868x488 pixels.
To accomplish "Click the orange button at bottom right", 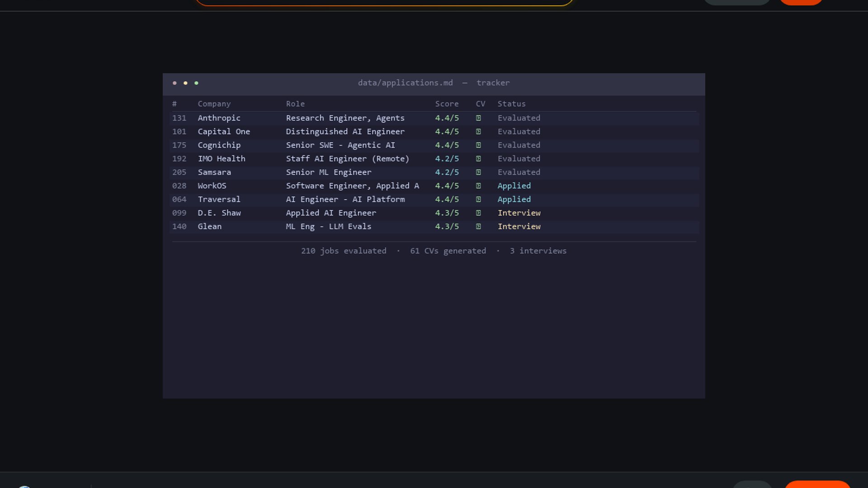I will (x=817, y=484).
